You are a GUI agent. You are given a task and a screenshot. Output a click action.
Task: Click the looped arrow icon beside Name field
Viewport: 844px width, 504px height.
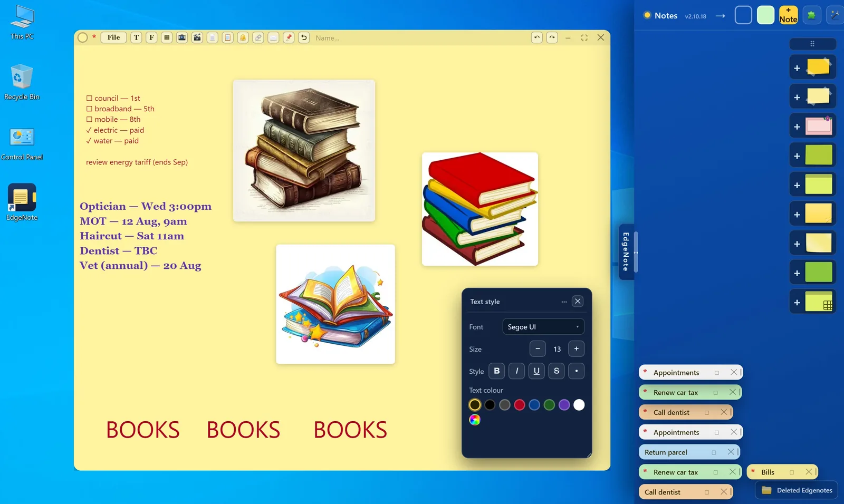tap(304, 37)
